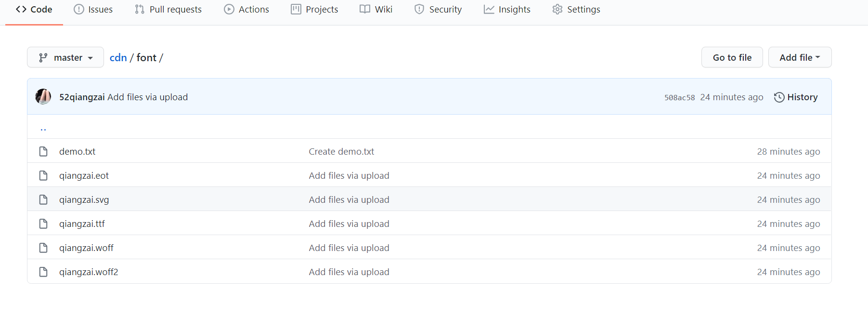Navigate to cdn breadcrumb link
868x317 pixels.
pyautogui.click(x=118, y=58)
